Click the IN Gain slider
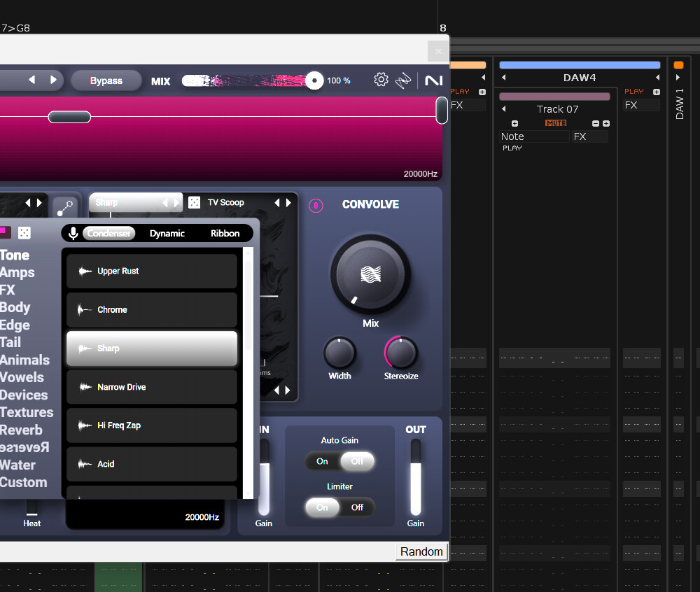The image size is (700, 592). (x=264, y=477)
